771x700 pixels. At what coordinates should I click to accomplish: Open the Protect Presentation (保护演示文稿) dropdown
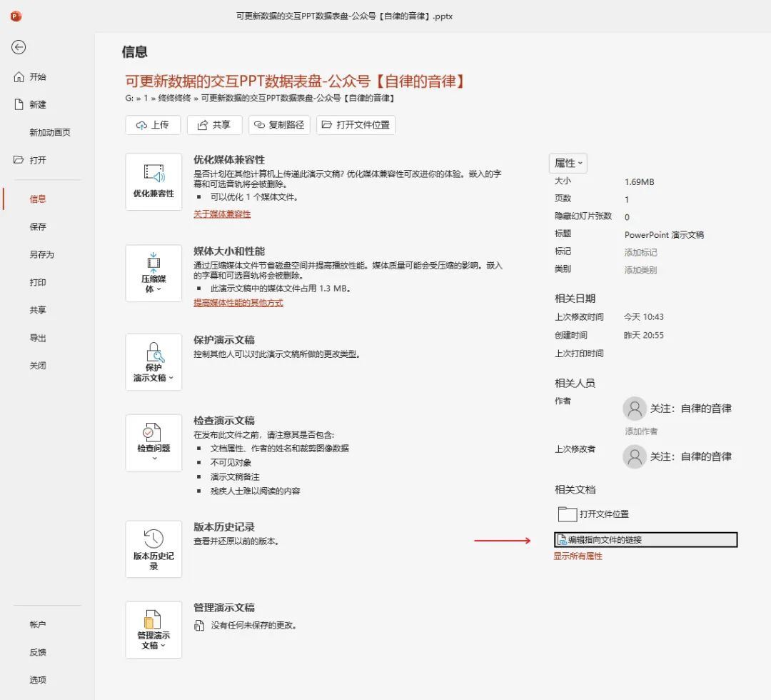[x=153, y=362]
